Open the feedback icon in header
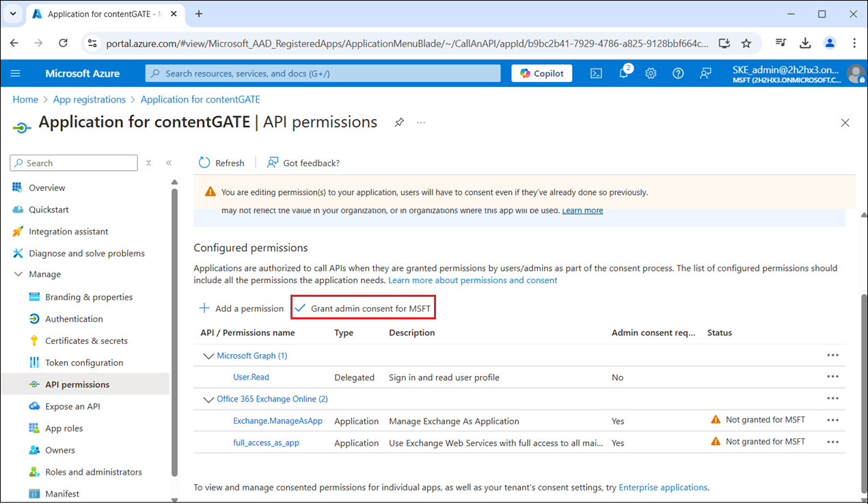Image resolution: width=868 pixels, height=504 pixels. point(705,73)
